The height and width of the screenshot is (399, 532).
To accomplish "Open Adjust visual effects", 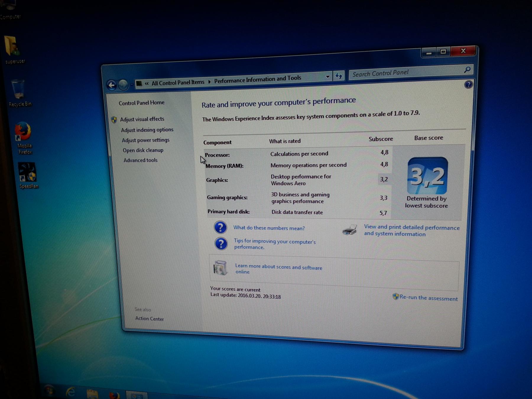I will (142, 119).
